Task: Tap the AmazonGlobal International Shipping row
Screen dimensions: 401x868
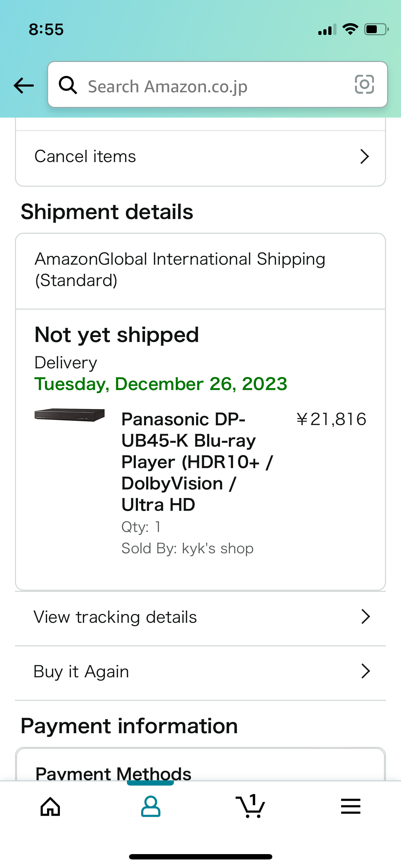Action: pyautogui.click(x=180, y=270)
